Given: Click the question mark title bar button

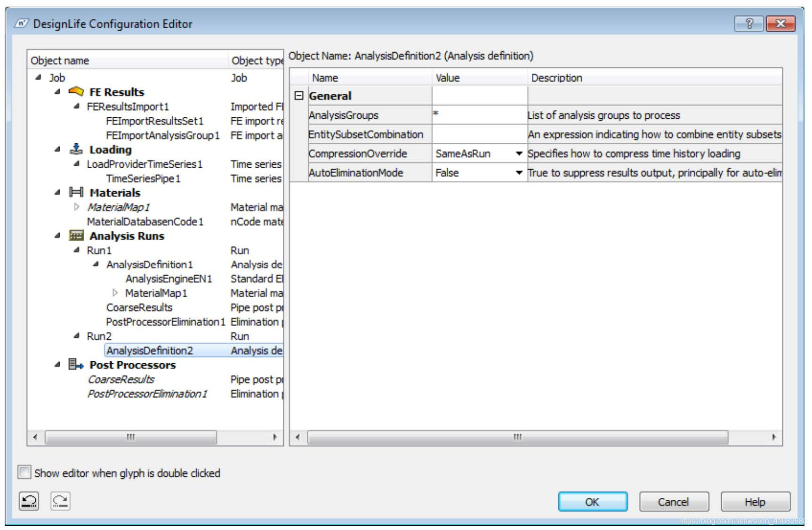Looking at the screenshot, I should (749, 24).
